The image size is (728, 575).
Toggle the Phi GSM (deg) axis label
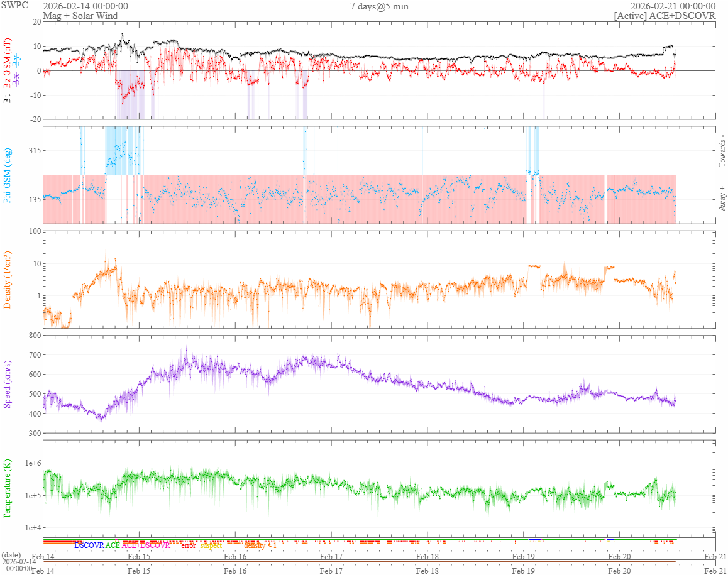coord(7,175)
